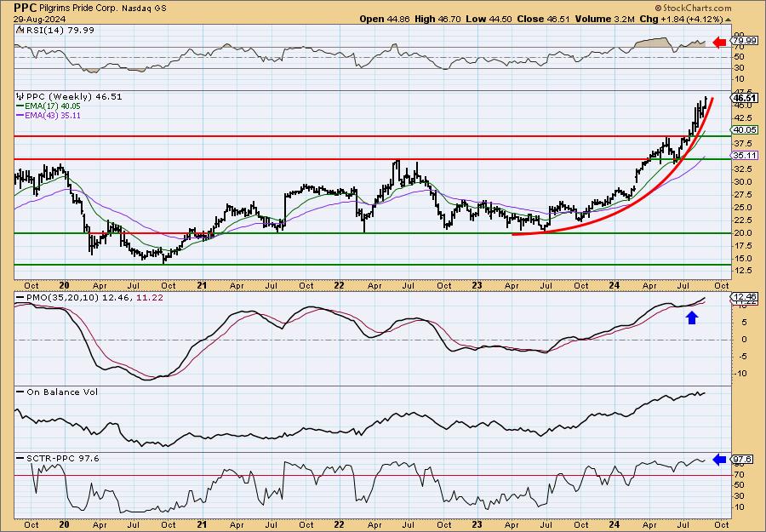
Task: Click the SCTR-PPC 97.6 panel label
Action: click(x=61, y=458)
